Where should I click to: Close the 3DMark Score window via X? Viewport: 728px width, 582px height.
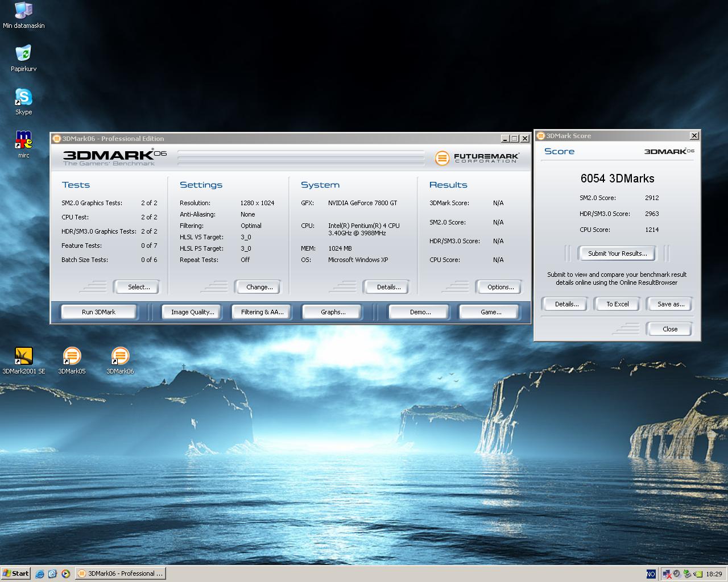[694, 136]
